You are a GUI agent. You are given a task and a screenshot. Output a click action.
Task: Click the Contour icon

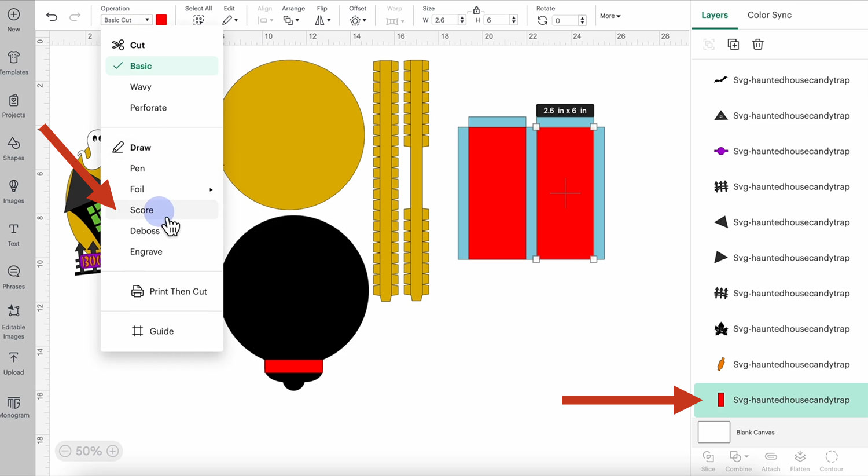pos(831,461)
